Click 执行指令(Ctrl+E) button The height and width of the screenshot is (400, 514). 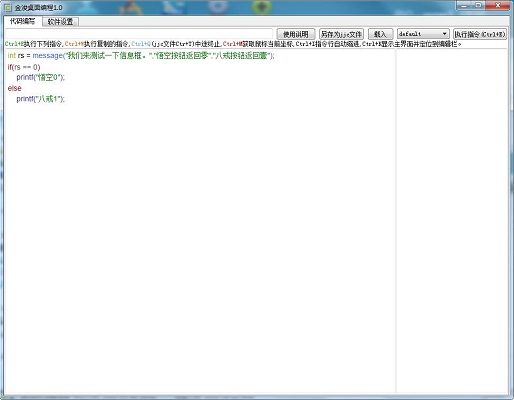tap(480, 34)
